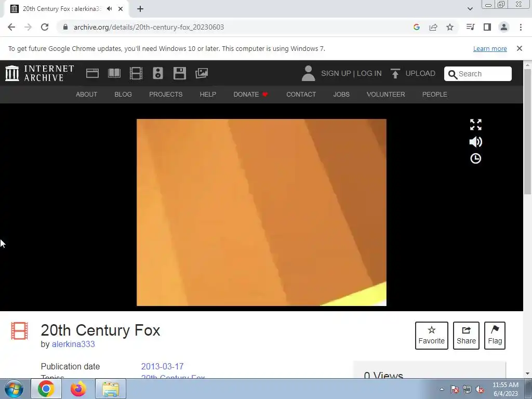532x399 pixels.
Task: Click the red film strip media type icon
Action: coord(19,331)
